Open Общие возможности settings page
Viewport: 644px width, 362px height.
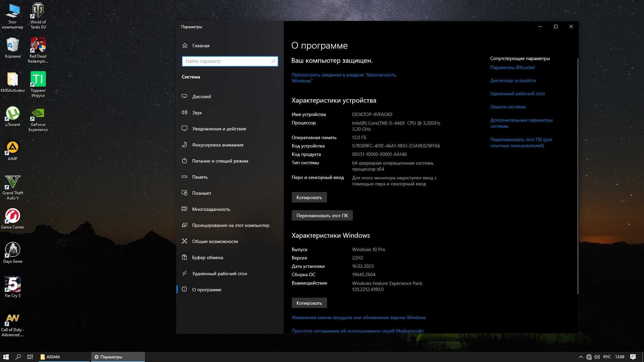(230, 241)
